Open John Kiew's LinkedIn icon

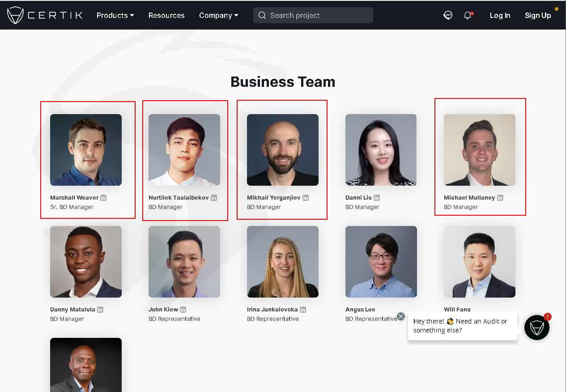(183, 309)
